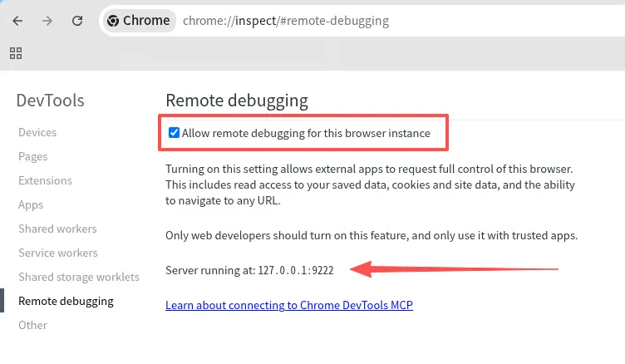Select Apps in the sidebar

coord(31,204)
